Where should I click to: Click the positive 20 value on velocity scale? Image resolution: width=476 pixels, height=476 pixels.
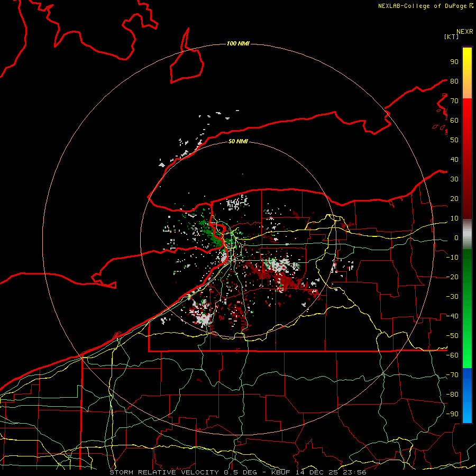point(454,198)
